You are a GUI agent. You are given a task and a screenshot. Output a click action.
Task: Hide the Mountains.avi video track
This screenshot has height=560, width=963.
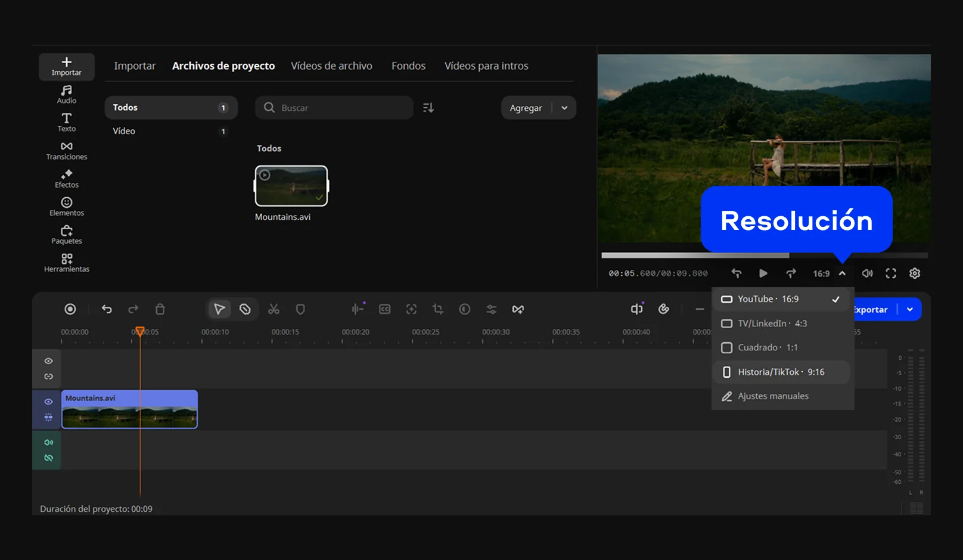point(48,402)
